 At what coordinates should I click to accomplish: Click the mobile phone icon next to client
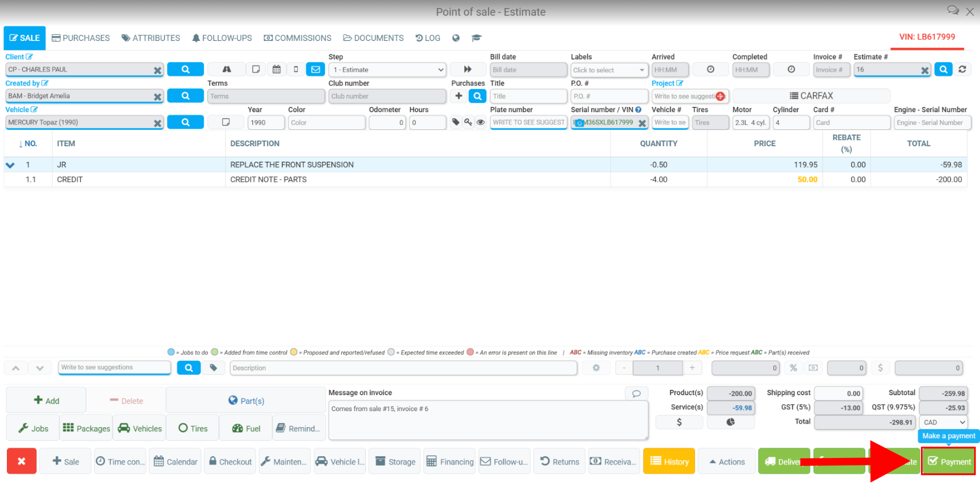click(x=296, y=69)
